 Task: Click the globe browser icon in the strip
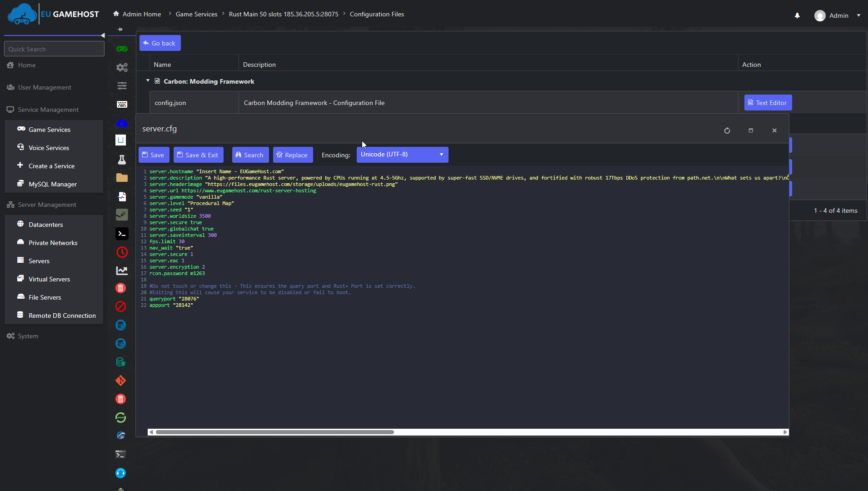coord(120,436)
